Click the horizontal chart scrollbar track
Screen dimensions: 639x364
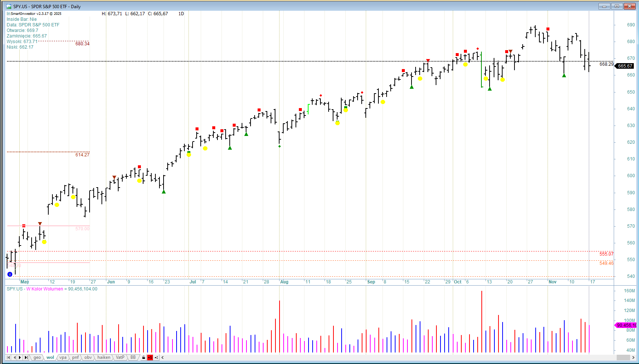click(398, 358)
